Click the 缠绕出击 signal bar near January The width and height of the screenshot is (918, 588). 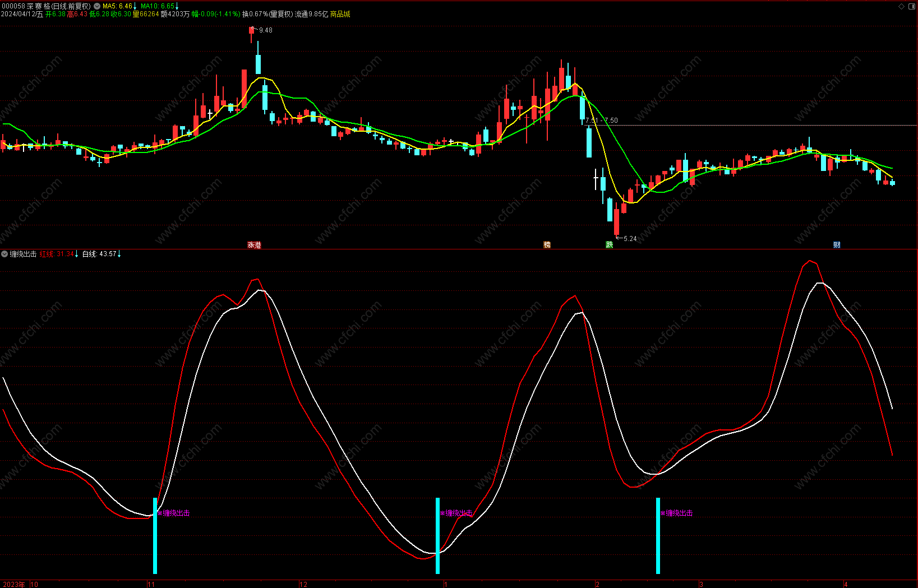tap(437, 535)
